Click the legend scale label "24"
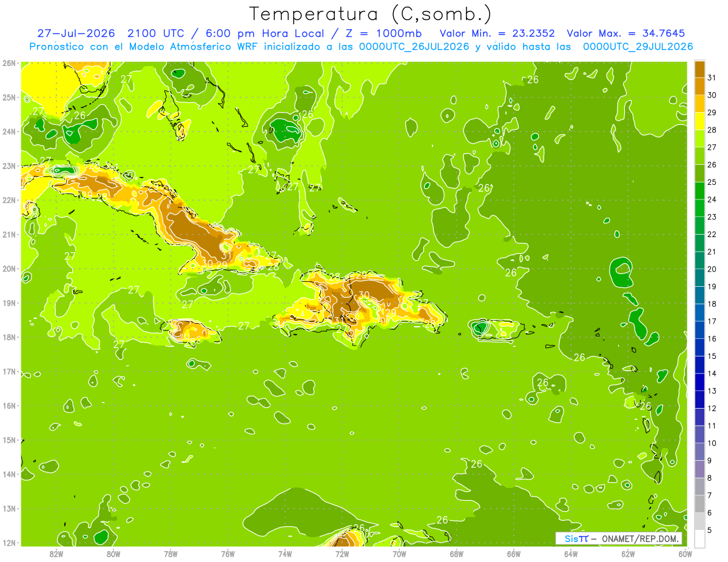This screenshot has width=728, height=562. pyautogui.click(x=712, y=199)
